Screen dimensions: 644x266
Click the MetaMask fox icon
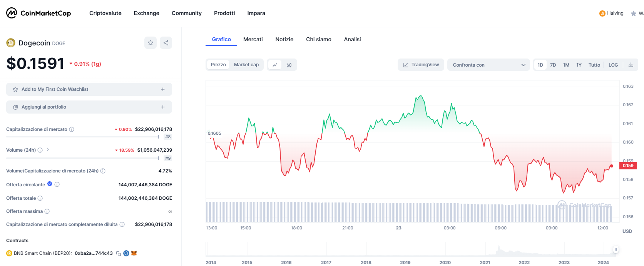coord(134,253)
